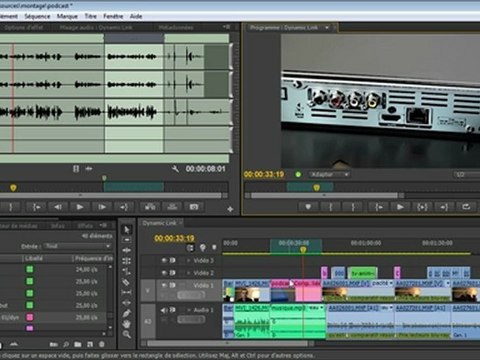The image size is (480, 360).
Task: Play In to Out in Program monitor
Action: (x=422, y=207)
